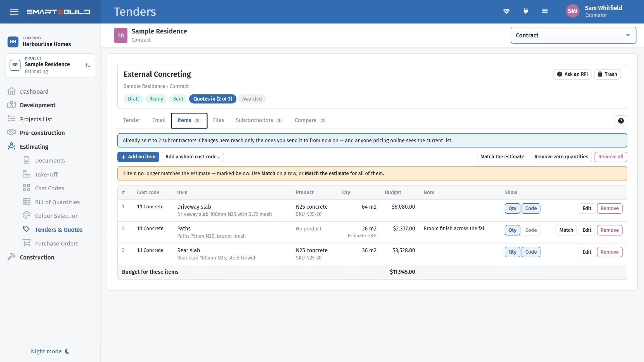644x362 pixels.
Task: Go to Projects List
Action: (x=36, y=119)
